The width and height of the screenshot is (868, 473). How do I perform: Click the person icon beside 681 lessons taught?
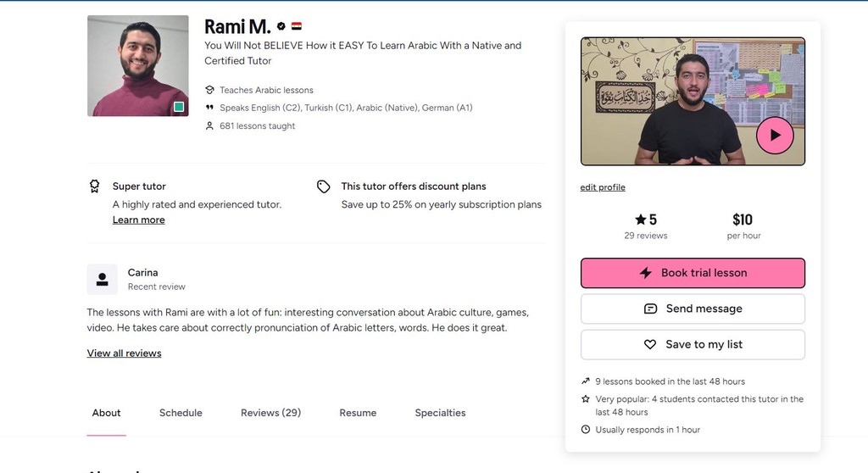[x=209, y=125]
